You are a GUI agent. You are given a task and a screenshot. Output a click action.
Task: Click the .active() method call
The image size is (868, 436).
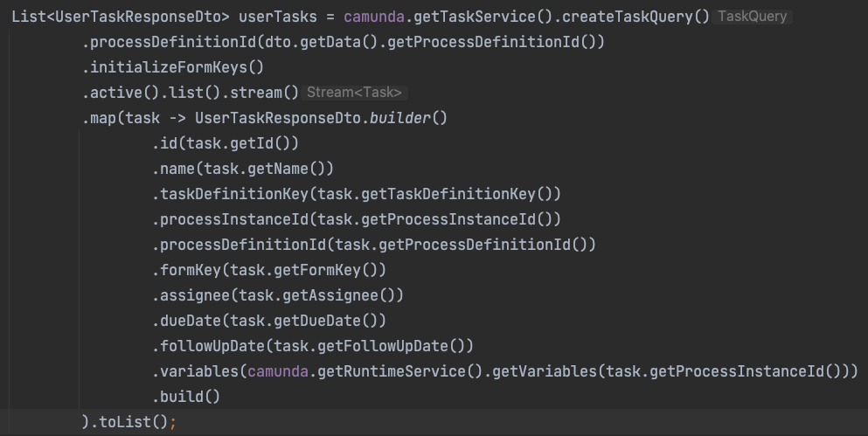pyautogui.click(x=120, y=93)
